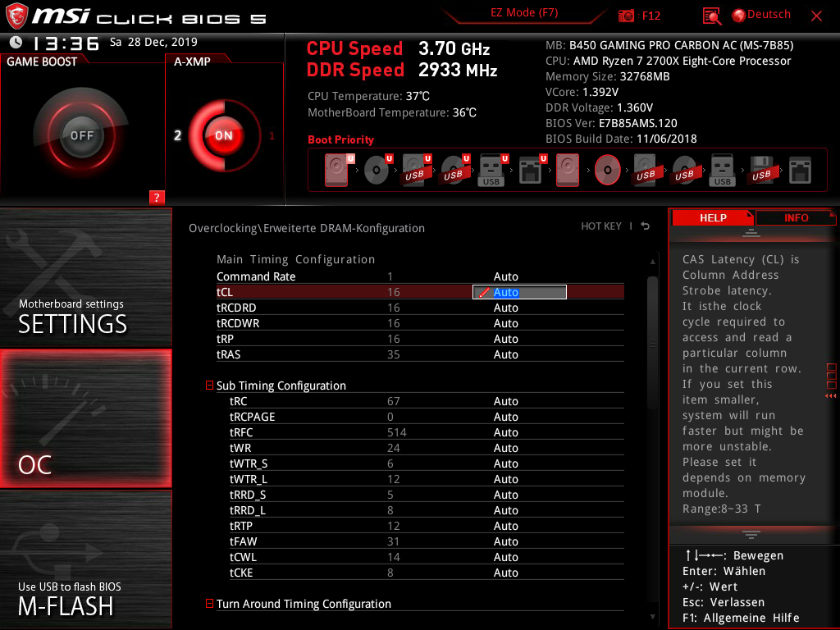Toggle the A-XMP ON button
This screenshot has height=630, width=840.
223,135
